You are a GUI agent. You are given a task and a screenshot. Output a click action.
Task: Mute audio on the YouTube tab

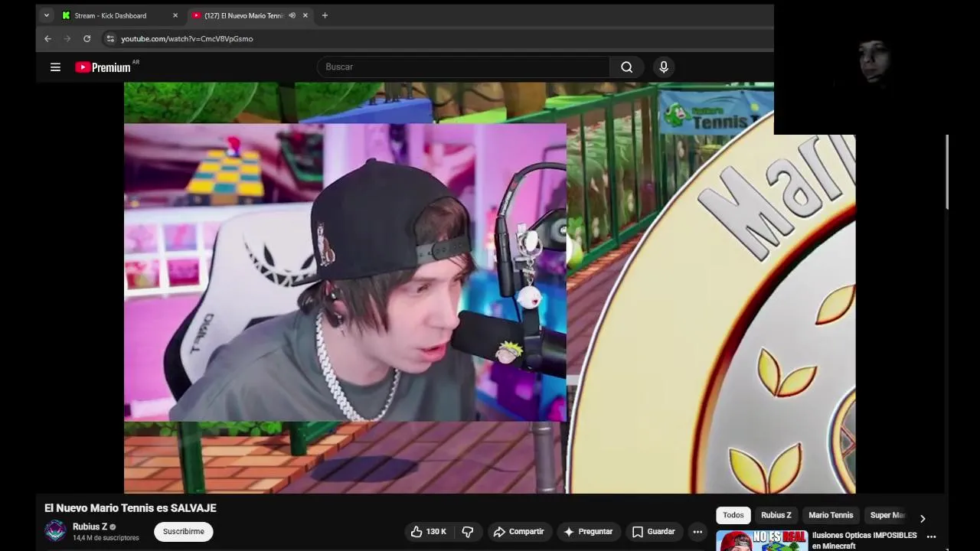[292, 15]
